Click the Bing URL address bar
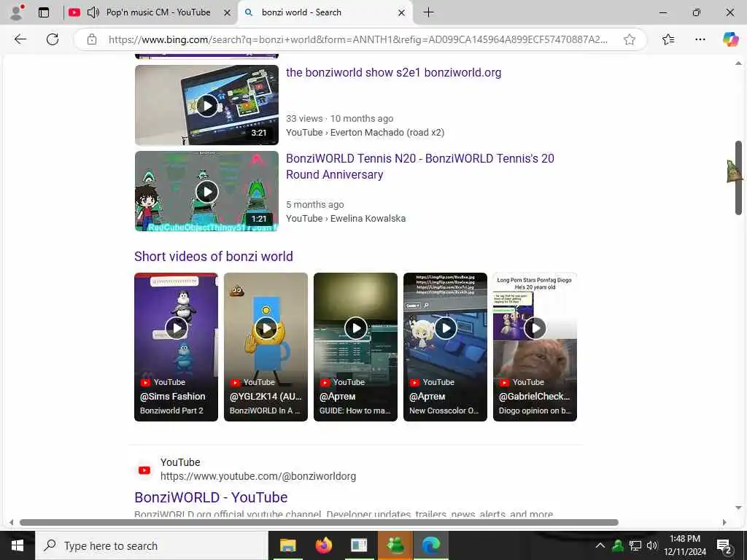 coord(357,39)
